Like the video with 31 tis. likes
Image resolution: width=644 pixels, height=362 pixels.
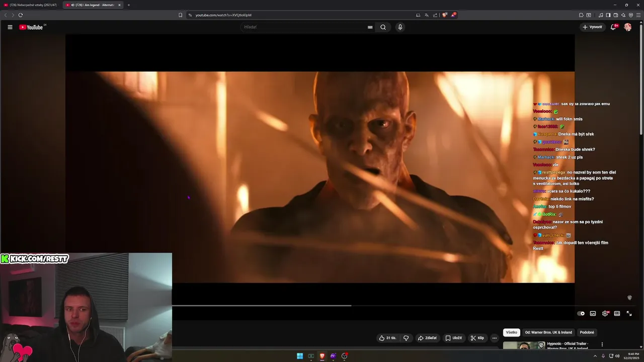pos(387,338)
